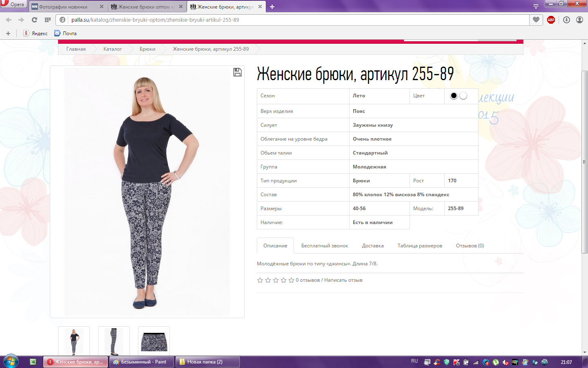Switch to Opera window in taskbar
The image size is (588, 368).
pyautogui.click(x=76, y=362)
